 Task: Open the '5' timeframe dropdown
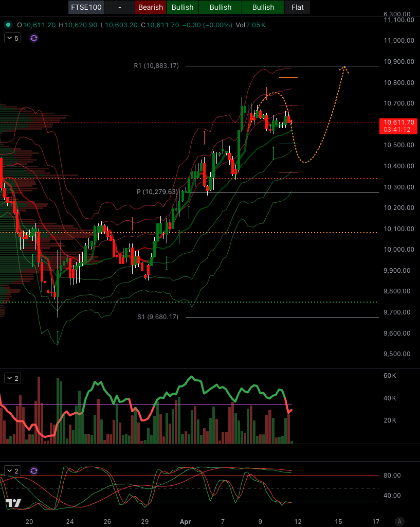(x=12, y=38)
